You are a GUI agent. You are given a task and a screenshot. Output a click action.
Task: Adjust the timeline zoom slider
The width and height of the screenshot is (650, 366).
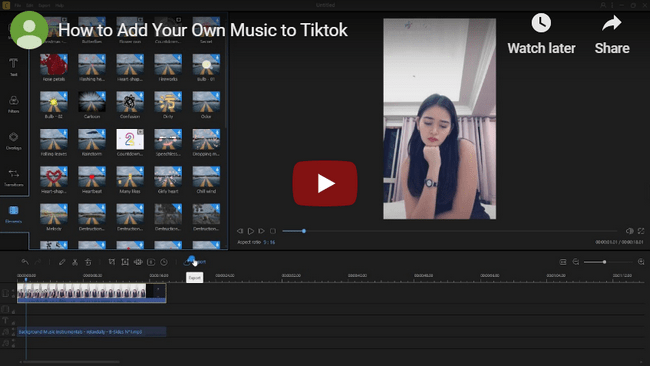click(607, 262)
